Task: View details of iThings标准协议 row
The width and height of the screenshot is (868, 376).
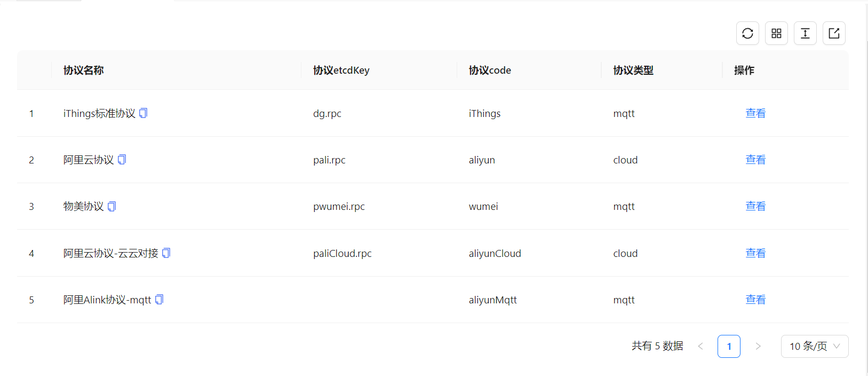Action: click(x=755, y=113)
